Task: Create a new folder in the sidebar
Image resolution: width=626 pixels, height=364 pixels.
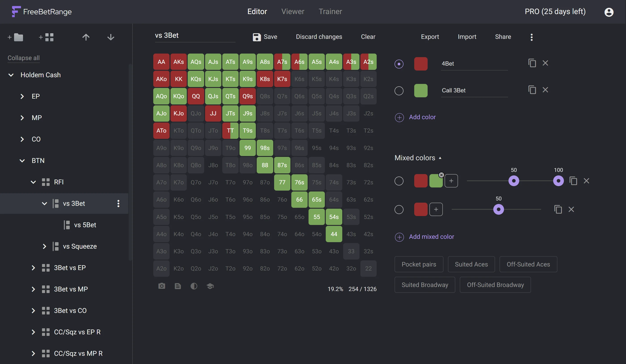Action: (15, 37)
